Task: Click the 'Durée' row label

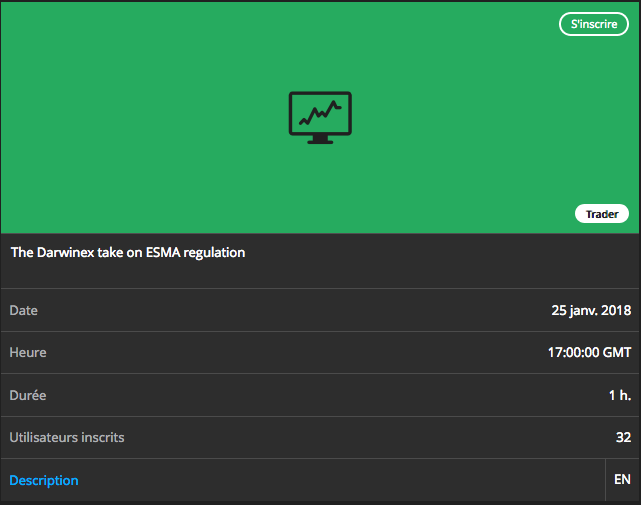Action: tap(28, 395)
